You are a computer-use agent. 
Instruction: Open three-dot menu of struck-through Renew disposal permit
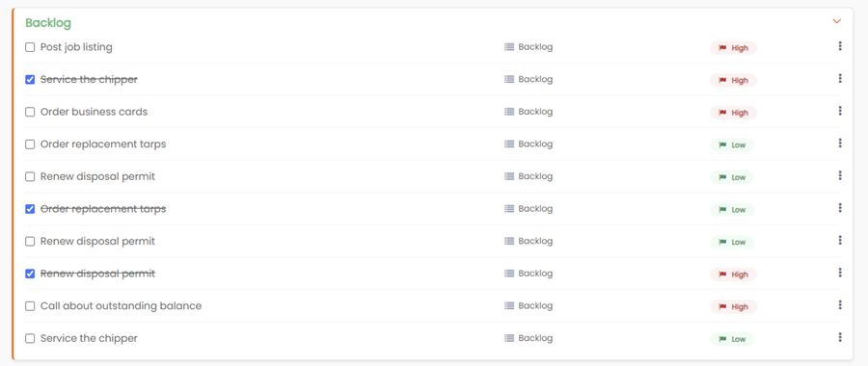pos(840,273)
